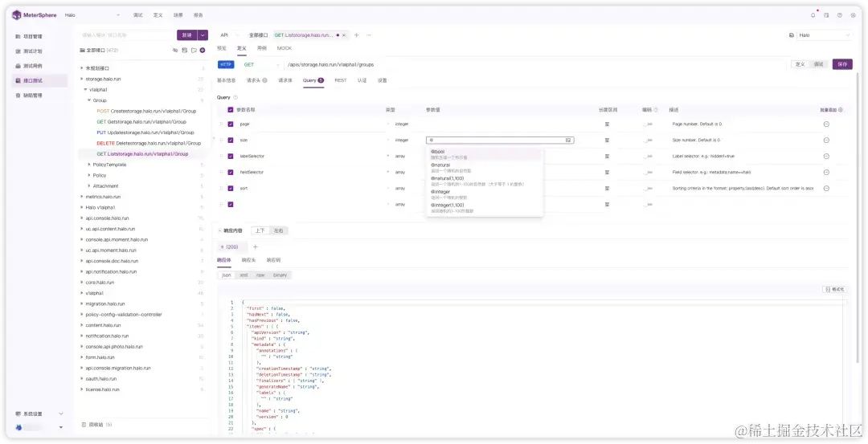The width and height of the screenshot is (868, 444).
Task: Click the length range icon in sort row
Action: pyautogui.click(x=608, y=188)
